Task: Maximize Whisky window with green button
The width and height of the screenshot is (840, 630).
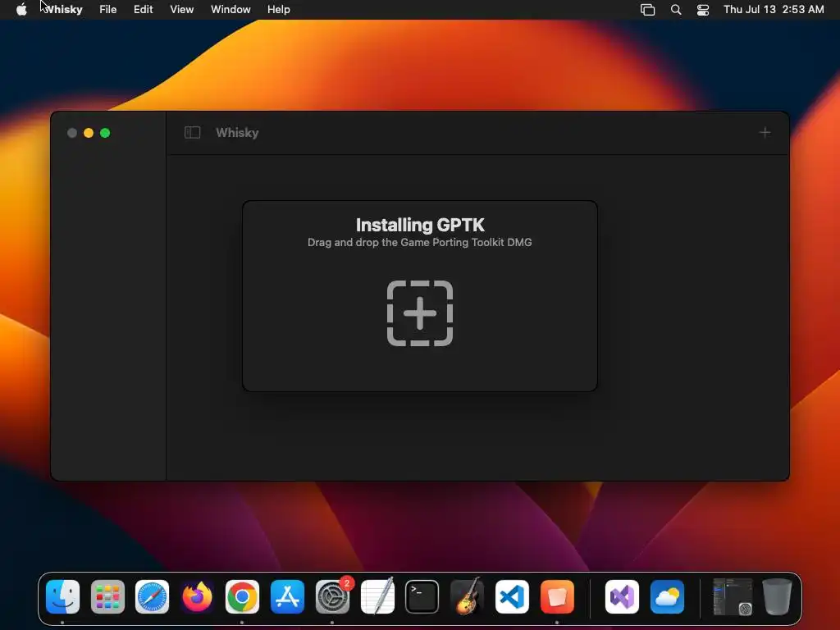Action: tap(105, 133)
